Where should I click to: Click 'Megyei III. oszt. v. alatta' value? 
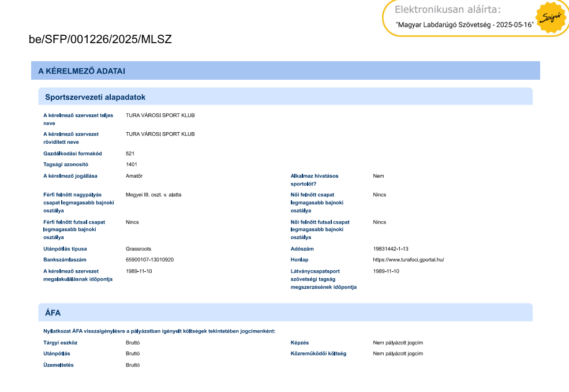[x=154, y=195]
